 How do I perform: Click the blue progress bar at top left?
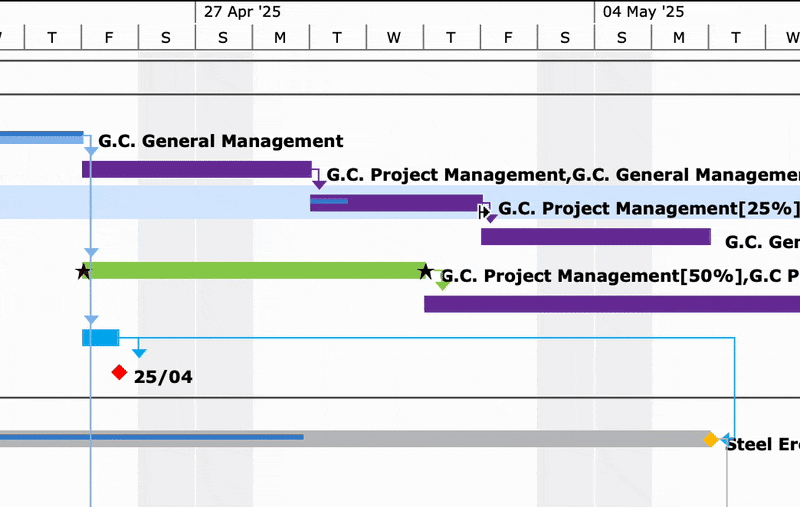click(41, 135)
